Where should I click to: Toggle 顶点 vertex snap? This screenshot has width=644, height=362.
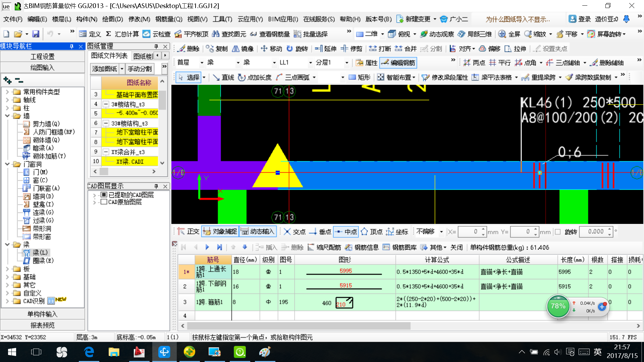(x=371, y=232)
